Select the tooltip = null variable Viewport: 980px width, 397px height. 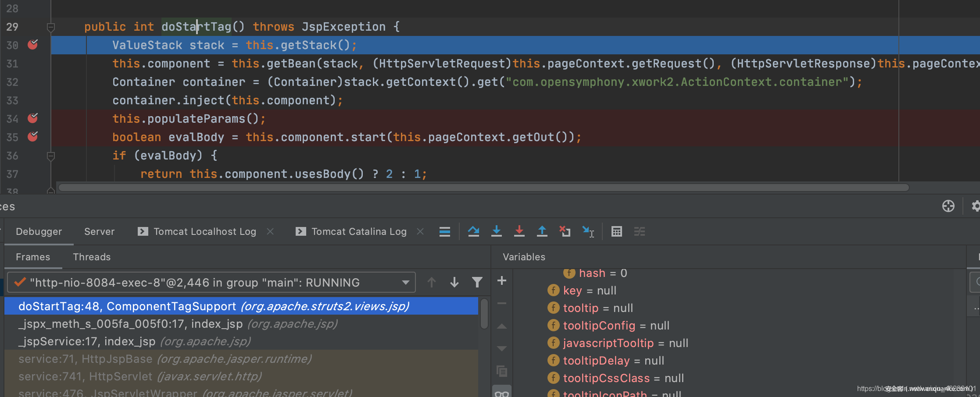click(x=590, y=308)
